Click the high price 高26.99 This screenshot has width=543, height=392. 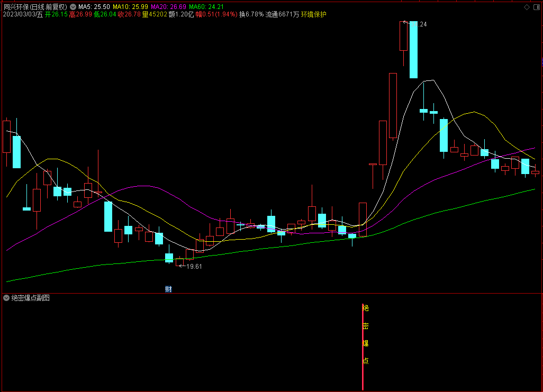tap(80, 14)
